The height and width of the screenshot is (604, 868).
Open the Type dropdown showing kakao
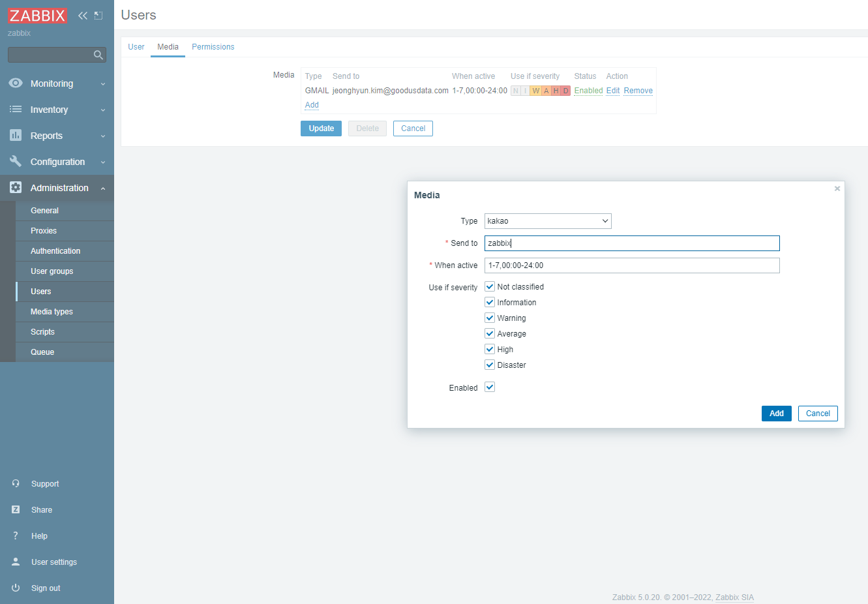[x=548, y=221]
